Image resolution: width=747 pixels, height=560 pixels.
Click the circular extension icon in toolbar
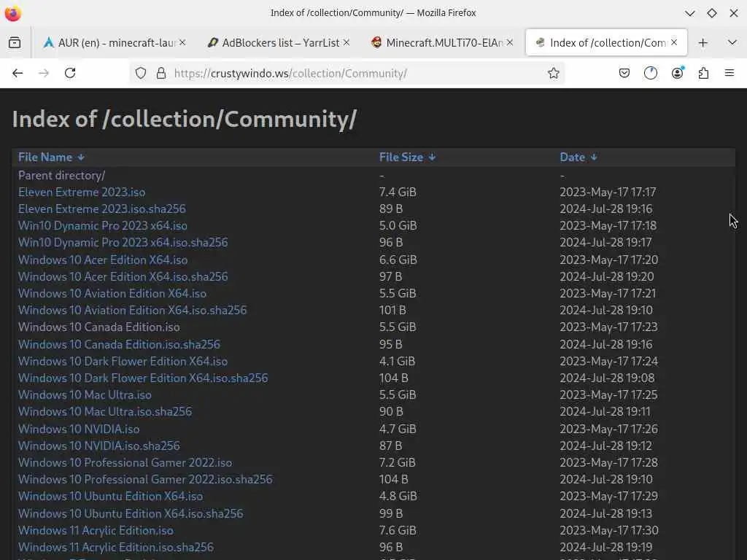(x=650, y=74)
